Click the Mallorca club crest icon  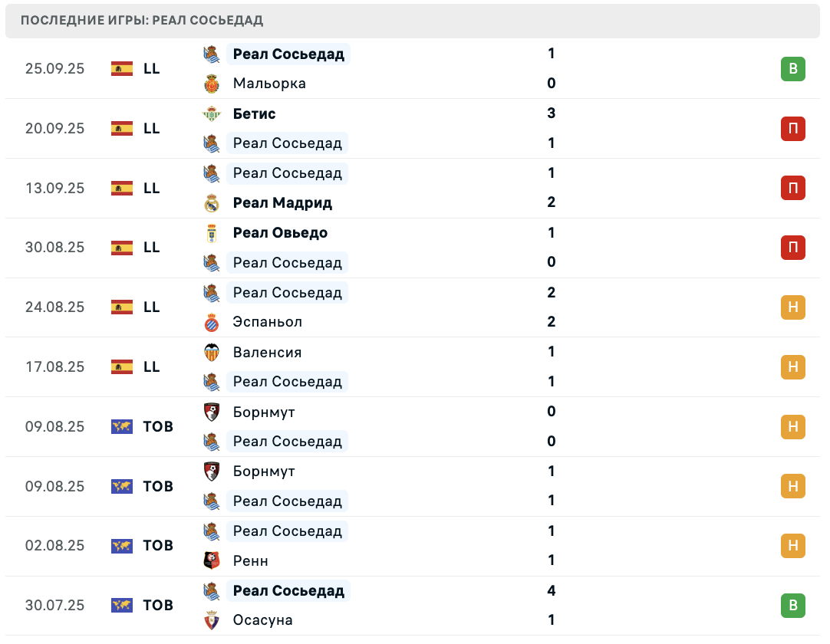[x=212, y=84]
